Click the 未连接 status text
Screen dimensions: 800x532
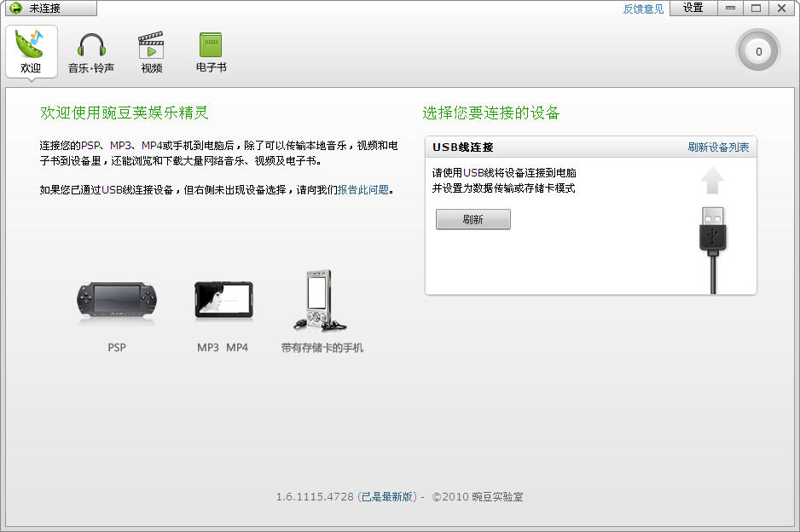(x=45, y=9)
